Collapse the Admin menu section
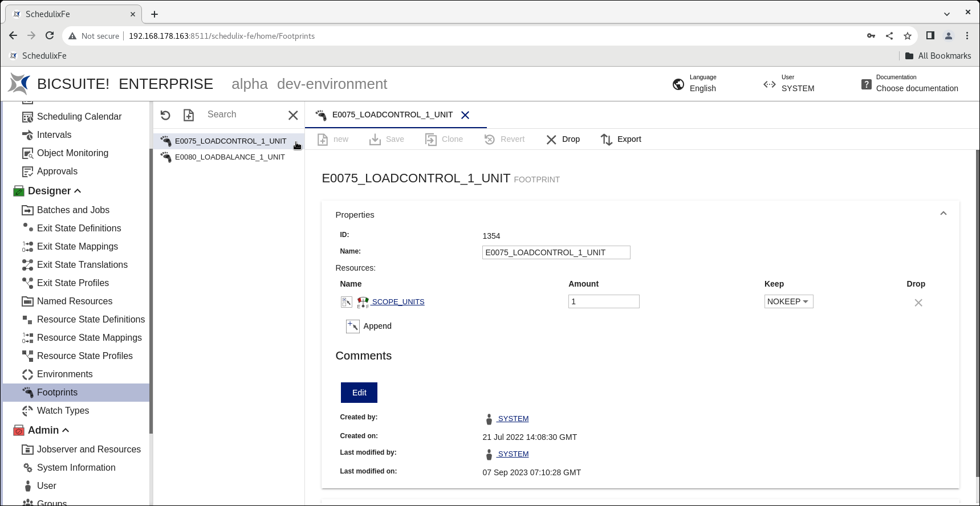Screen dimensions: 980x506 click(x=66, y=430)
